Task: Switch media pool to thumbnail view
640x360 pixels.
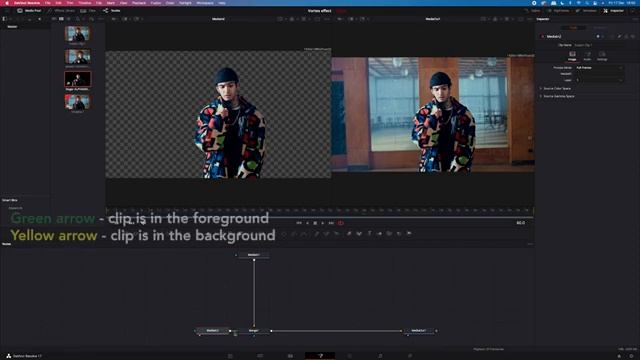Action: click(x=61, y=19)
